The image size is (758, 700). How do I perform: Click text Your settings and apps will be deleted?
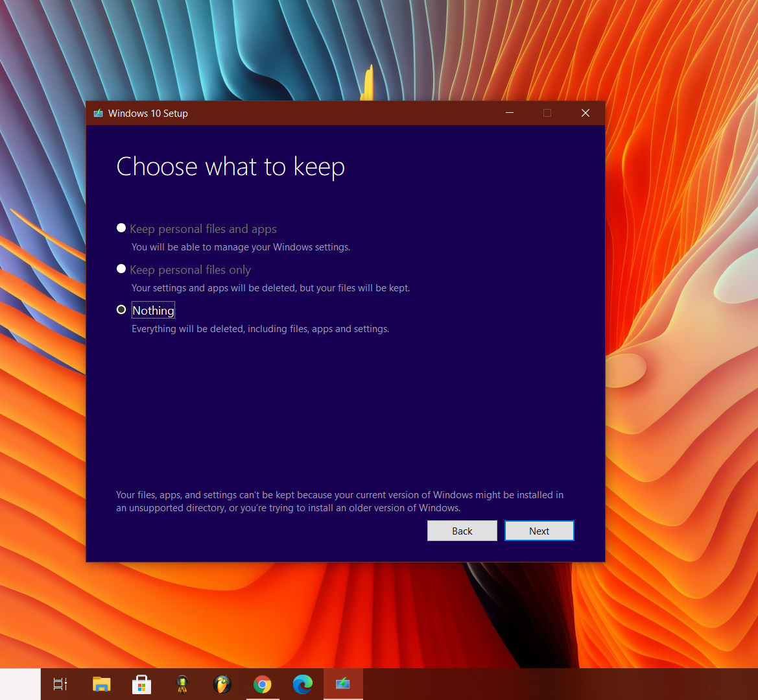[271, 288]
